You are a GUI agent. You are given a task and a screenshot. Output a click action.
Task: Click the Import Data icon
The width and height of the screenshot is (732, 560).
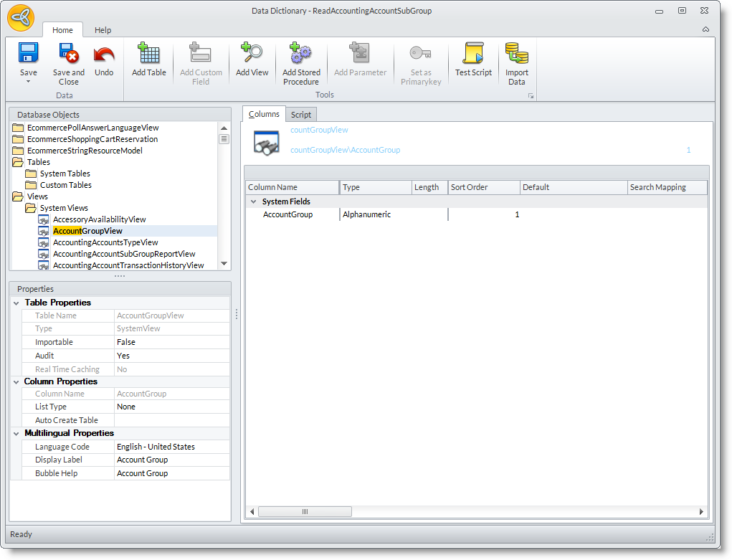(516, 54)
